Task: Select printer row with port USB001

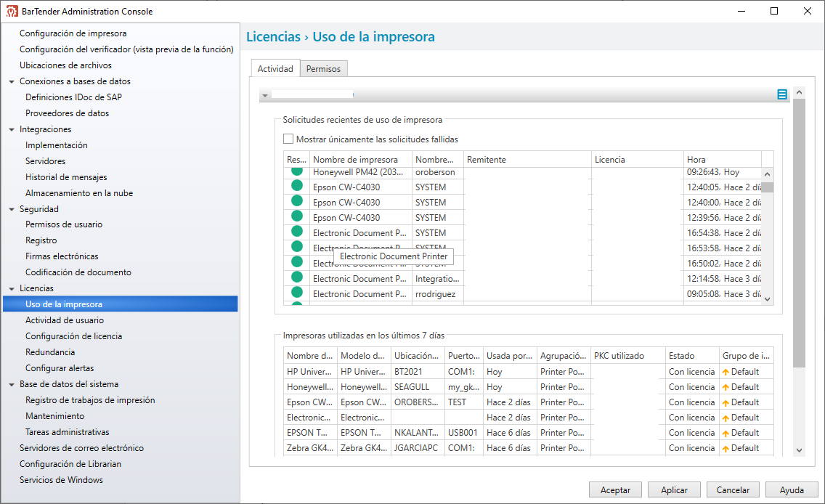Action: (528, 433)
